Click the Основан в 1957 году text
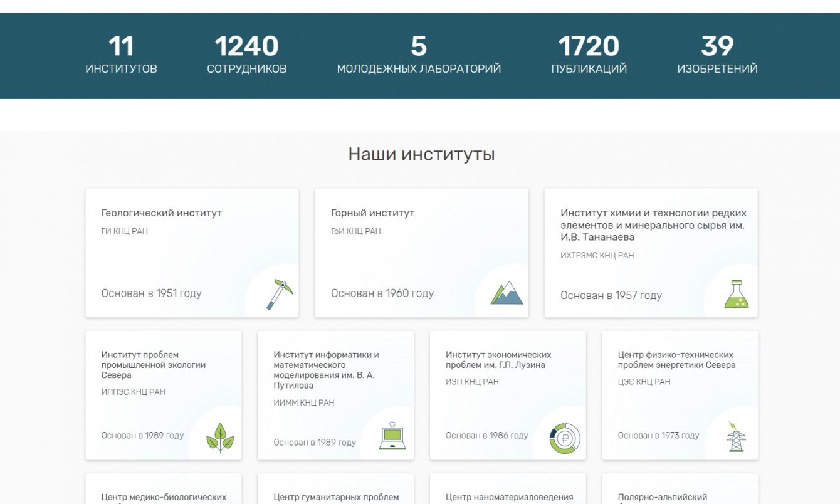This screenshot has width=840, height=504. pyautogui.click(x=611, y=296)
